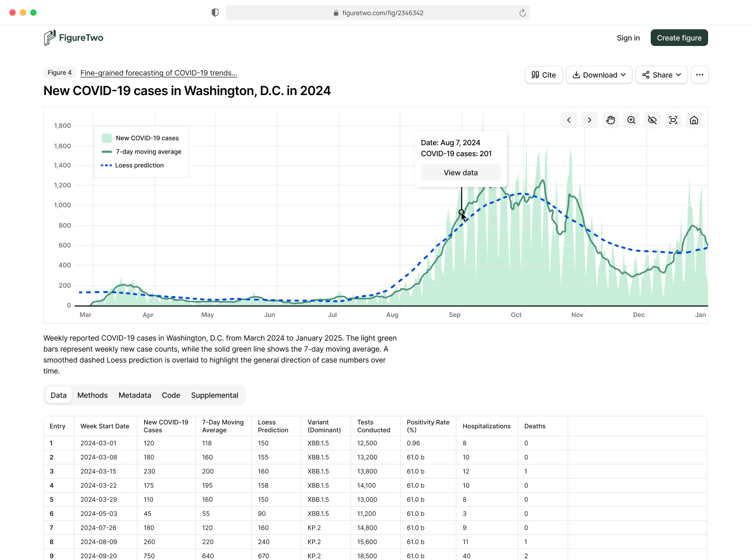Expand the Share dropdown
Viewport: 752px width, 560px height.
pos(661,75)
